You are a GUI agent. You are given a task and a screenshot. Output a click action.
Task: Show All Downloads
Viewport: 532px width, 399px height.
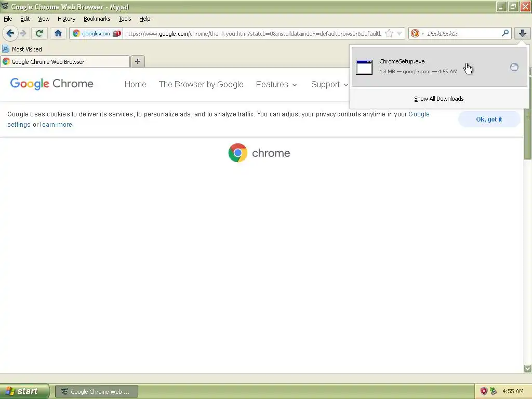pos(438,99)
